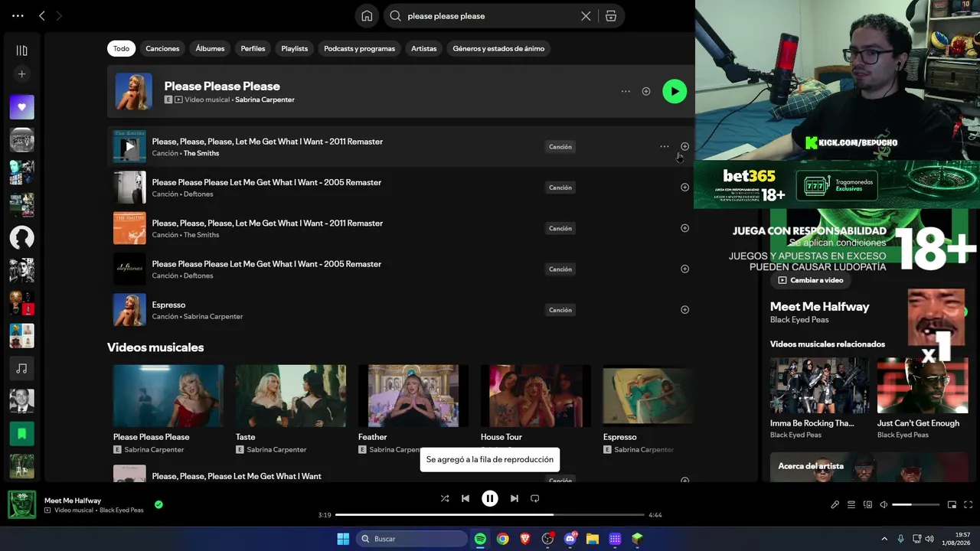The height and width of the screenshot is (551, 980).
Task: Skip to the next track
Action: (x=514, y=498)
